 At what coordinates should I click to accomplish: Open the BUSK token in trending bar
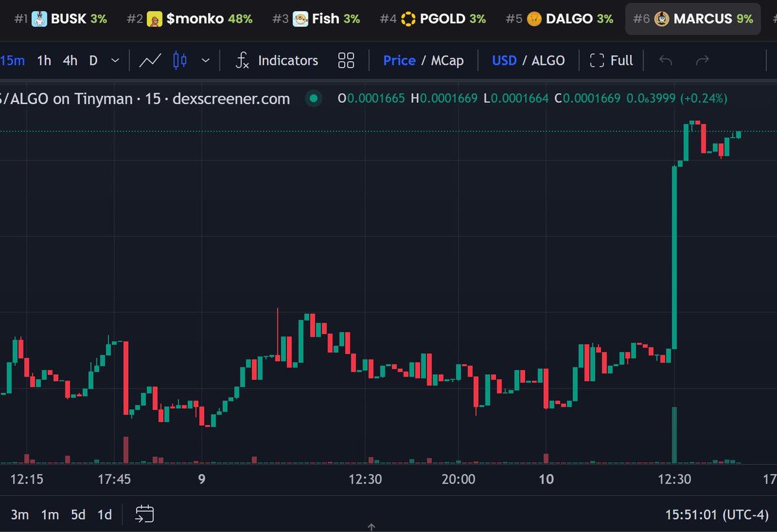point(62,19)
